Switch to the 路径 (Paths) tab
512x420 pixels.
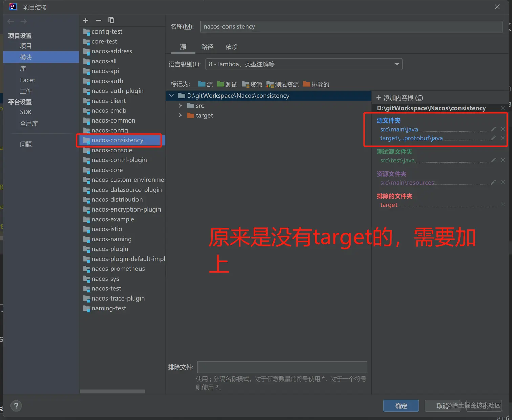pyautogui.click(x=207, y=47)
